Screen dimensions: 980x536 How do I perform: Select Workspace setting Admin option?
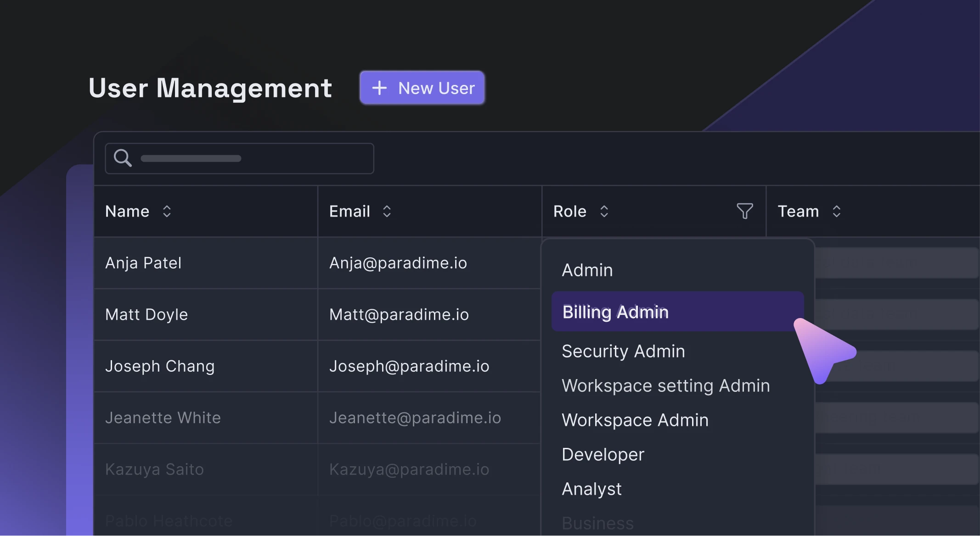pyautogui.click(x=665, y=385)
